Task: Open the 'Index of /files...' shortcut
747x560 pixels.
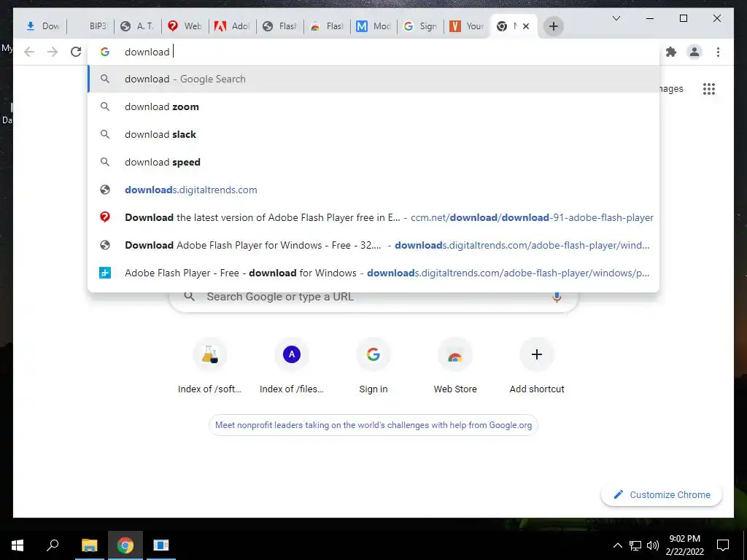Action: coord(292,366)
